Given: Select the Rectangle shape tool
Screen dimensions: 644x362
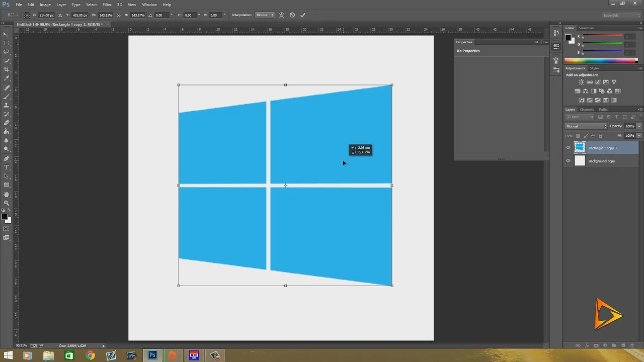Looking at the screenshot, I should (7, 185).
